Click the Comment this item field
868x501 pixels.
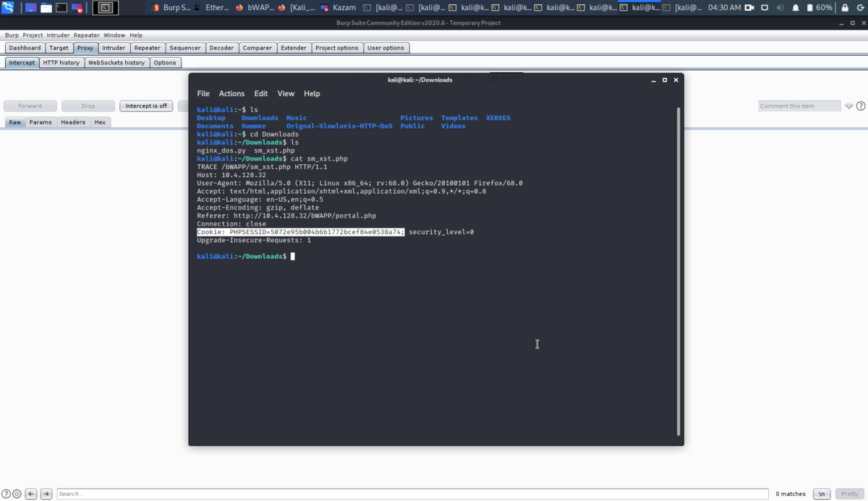[x=799, y=106]
